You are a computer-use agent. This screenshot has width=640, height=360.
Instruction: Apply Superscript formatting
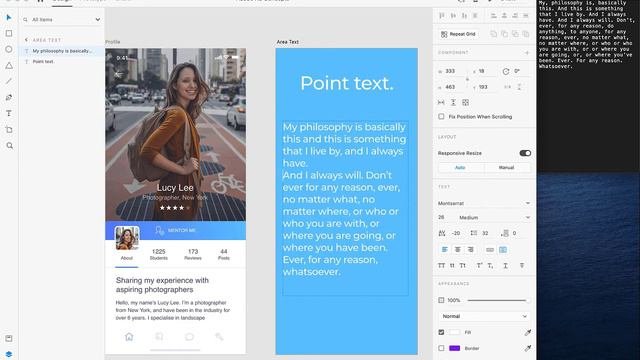(x=479, y=266)
